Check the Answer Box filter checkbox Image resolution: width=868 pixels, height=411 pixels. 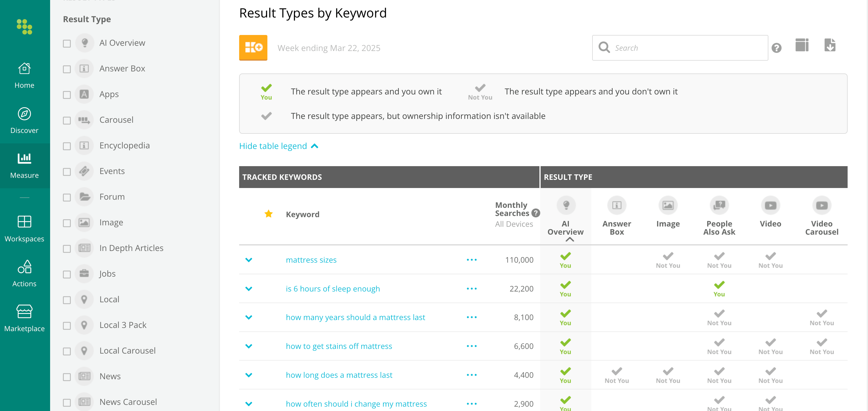tap(67, 69)
